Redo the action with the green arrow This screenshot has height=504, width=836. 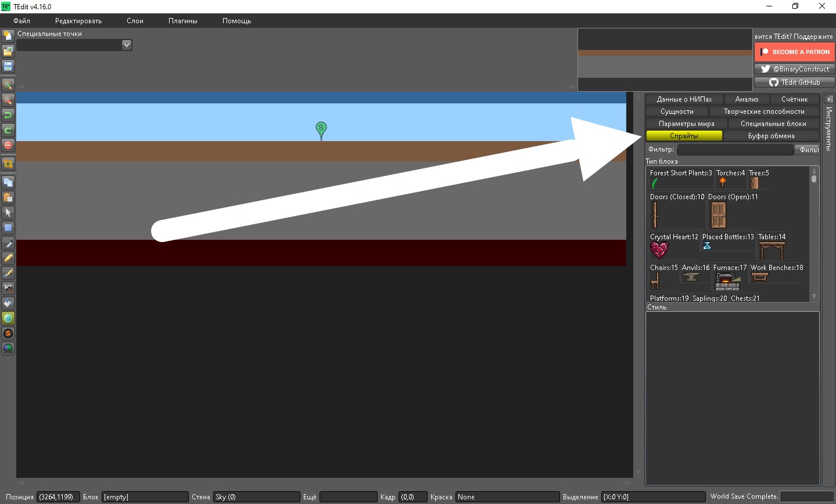point(8,130)
